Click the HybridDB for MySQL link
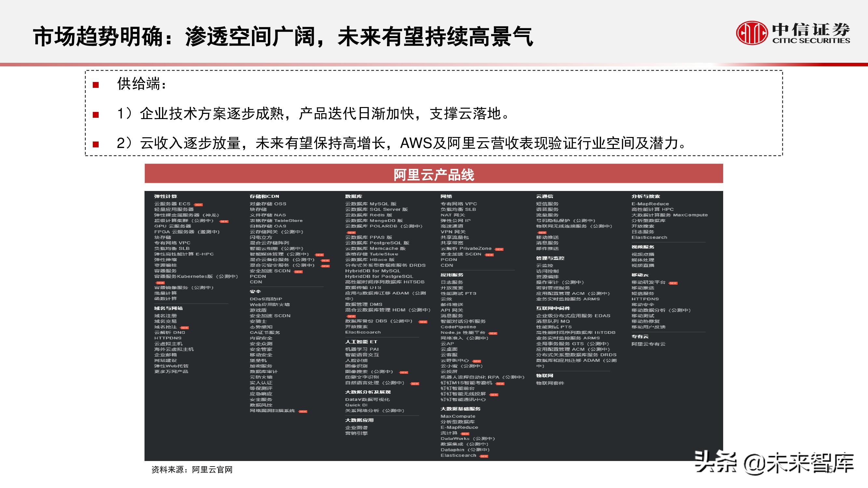Viewport: 868px width, 488px height. tap(373, 271)
